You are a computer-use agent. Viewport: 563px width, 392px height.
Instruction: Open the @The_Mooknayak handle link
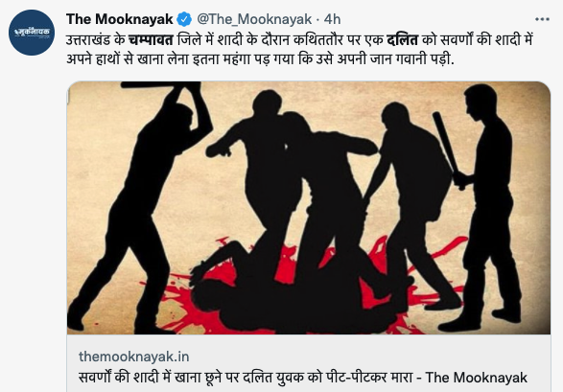pyautogui.click(x=254, y=19)
